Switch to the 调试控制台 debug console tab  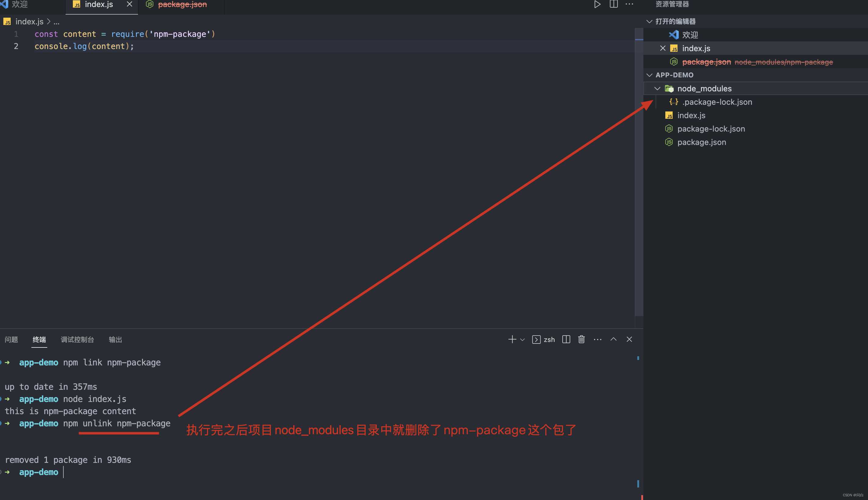(77, 339)
